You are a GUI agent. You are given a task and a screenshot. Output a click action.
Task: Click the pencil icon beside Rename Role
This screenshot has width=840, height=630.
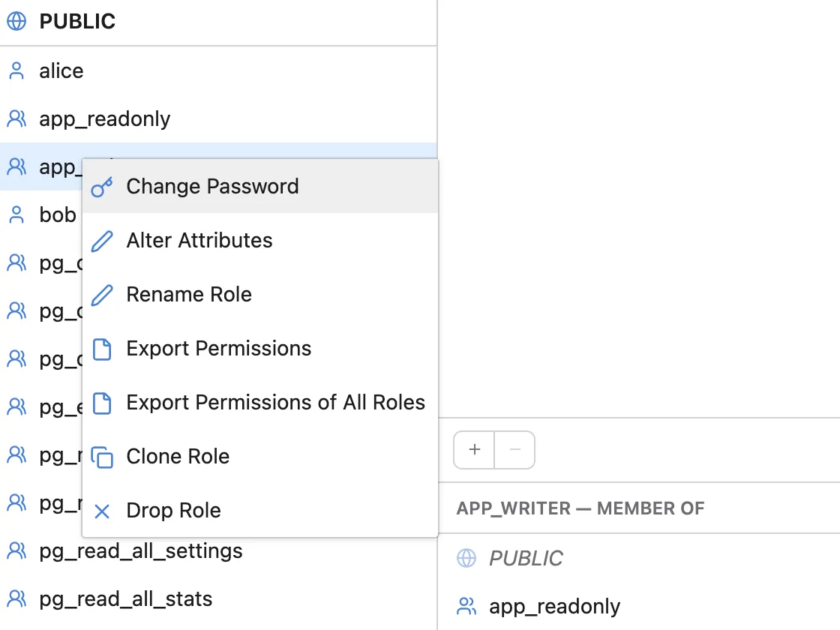tap(102, 295)
